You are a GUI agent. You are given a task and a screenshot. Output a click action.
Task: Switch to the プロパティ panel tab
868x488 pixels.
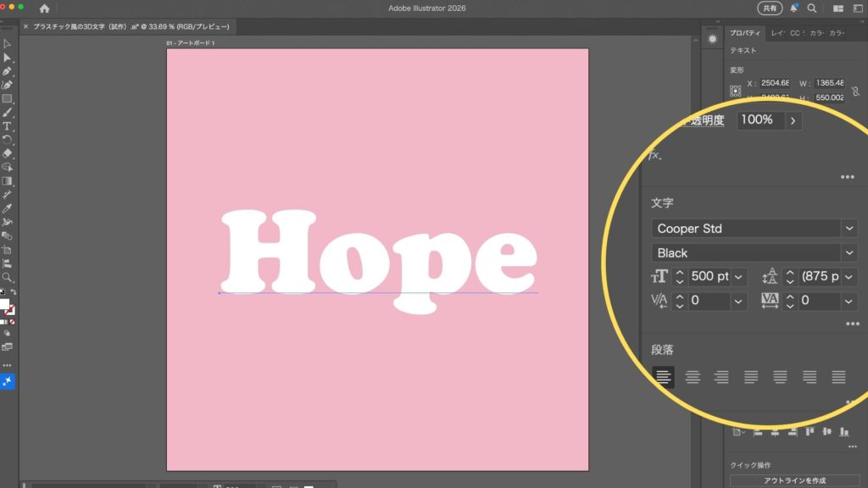tap(747, 33)
